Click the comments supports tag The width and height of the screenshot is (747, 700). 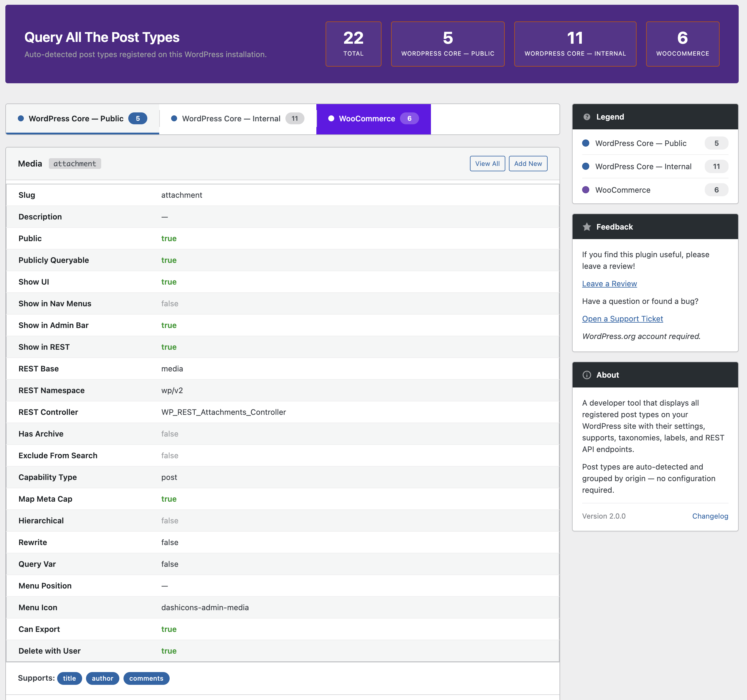coord(146,678)
